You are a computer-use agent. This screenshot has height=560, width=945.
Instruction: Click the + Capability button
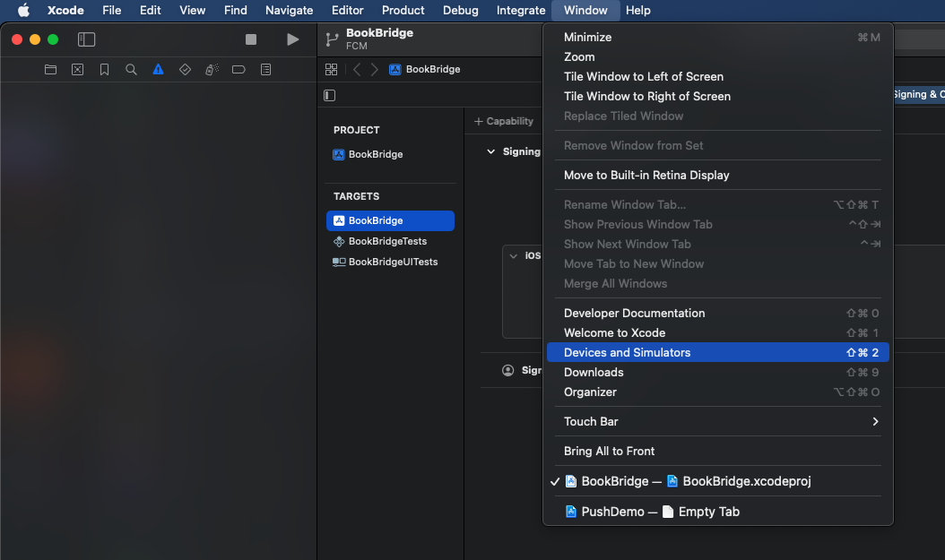click(504, 121)
